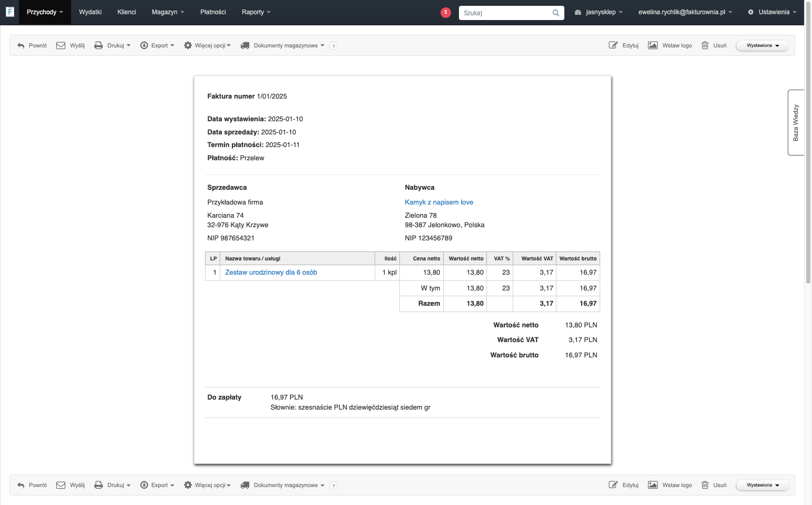Viewport: 812px width, 505px height.
Task: Click help question mark in bottom toolbar
Action: [334, 485]
